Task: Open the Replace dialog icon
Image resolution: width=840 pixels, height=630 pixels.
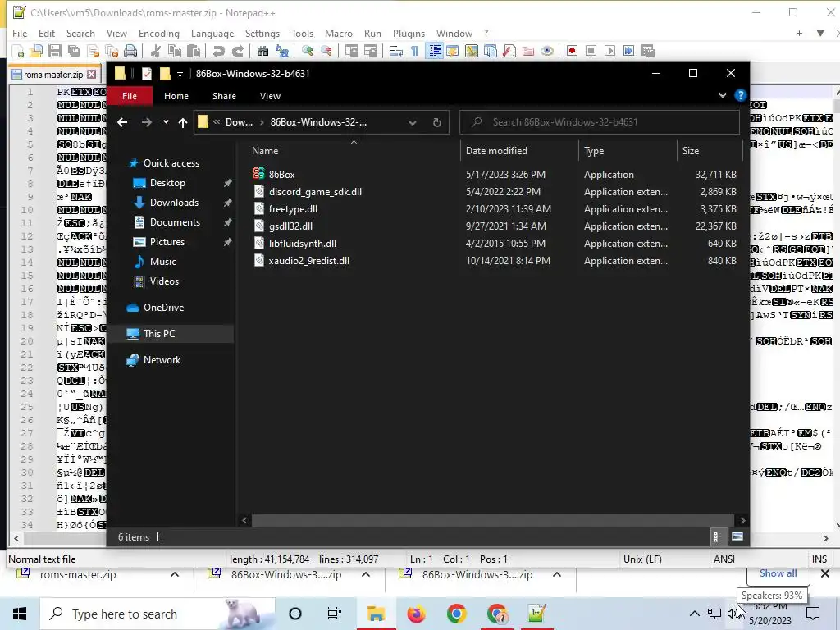Action: (282, 51)
